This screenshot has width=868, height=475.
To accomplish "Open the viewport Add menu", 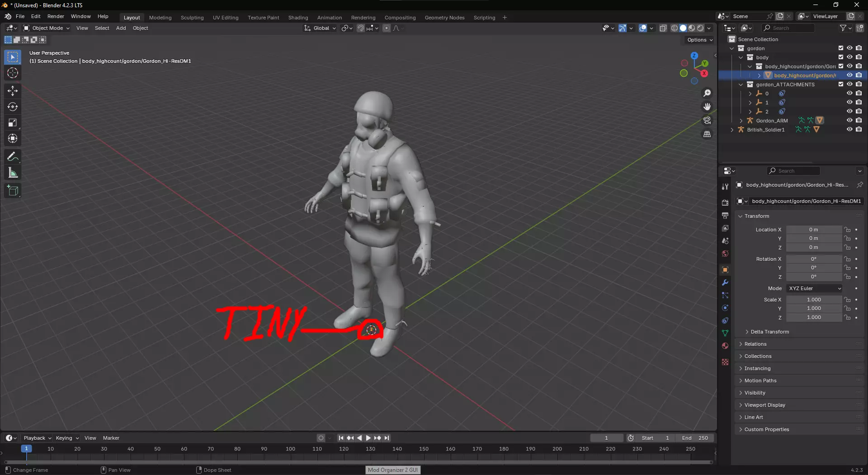I will [x=121, y=28].
